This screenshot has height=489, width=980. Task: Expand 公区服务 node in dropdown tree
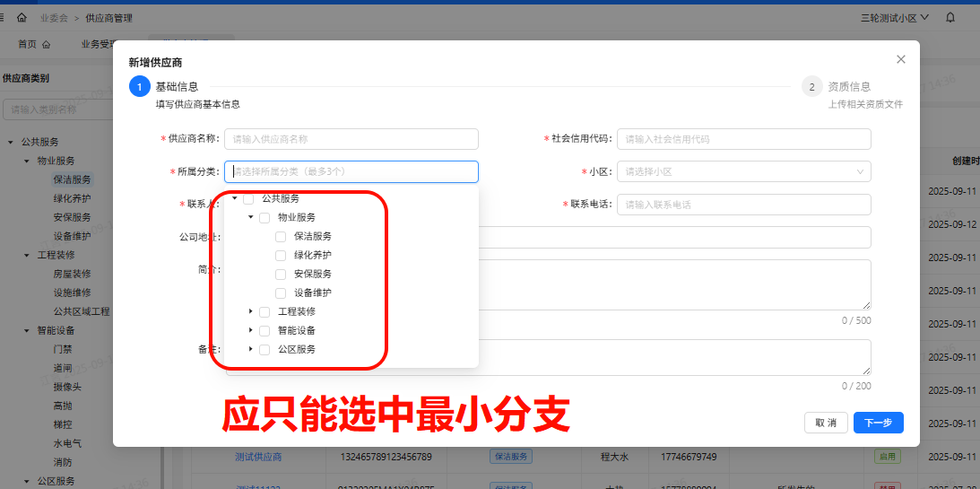pos(251,349)
